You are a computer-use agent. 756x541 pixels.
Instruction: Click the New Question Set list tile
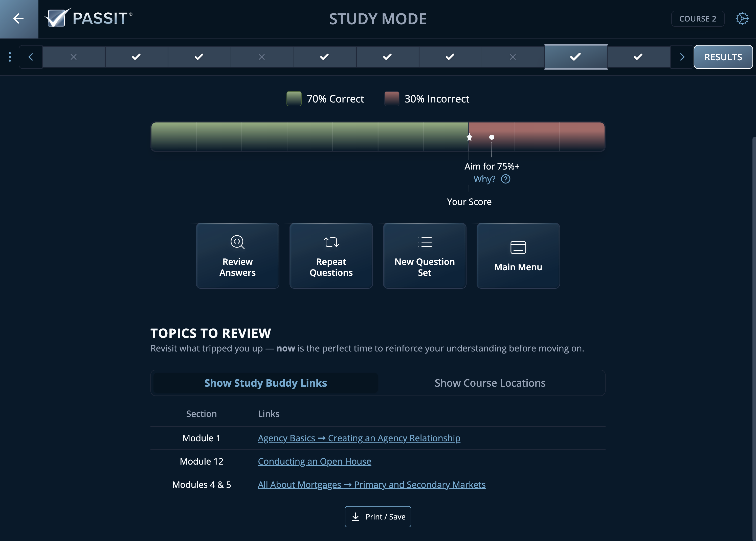tap(425, 256)
